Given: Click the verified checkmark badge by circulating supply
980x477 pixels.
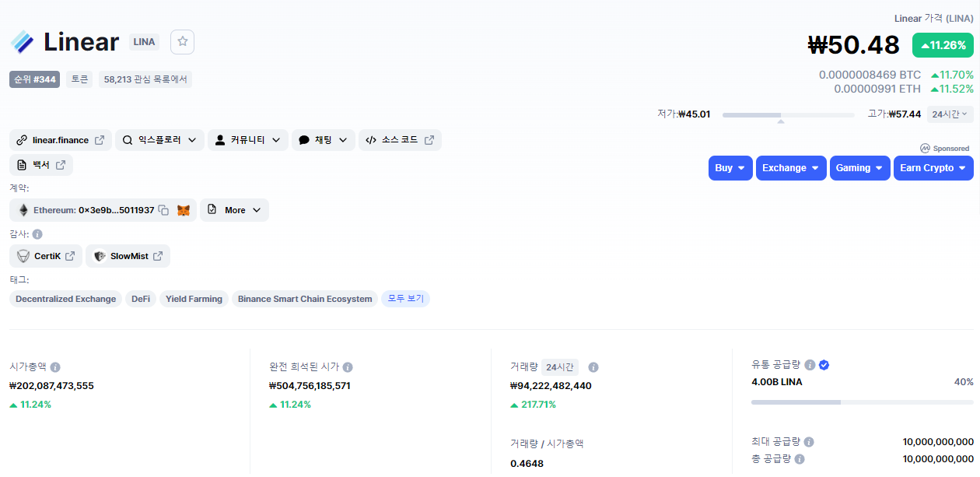Looking at the screenshot, I should [x=824, y=365].
